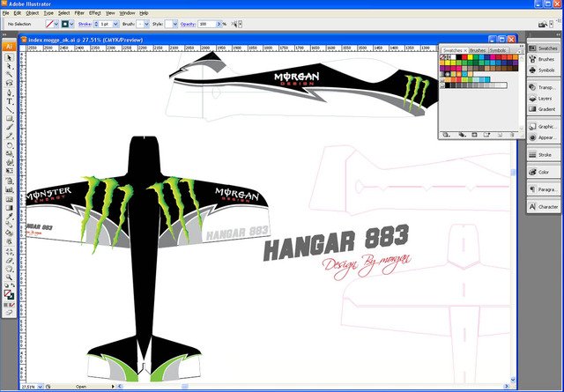The image size is (564, 392).
Task: Open the Gradient panel from the dock
Action: 544,109
